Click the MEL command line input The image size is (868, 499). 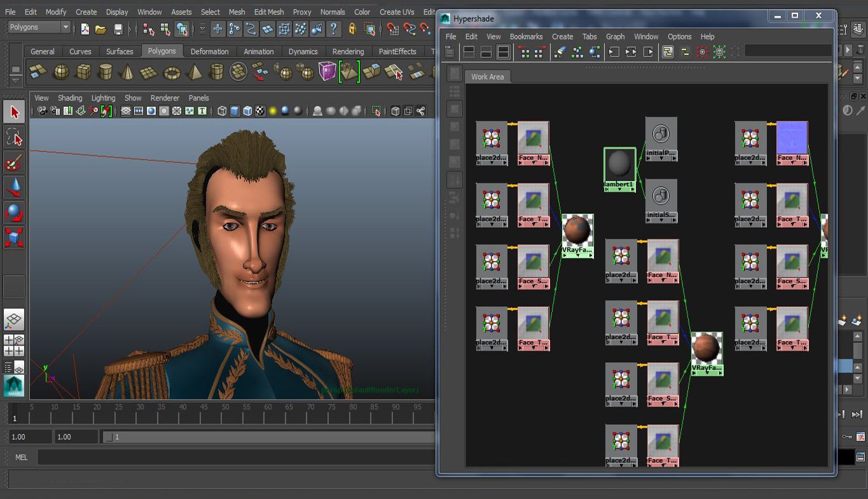point(237,458)
